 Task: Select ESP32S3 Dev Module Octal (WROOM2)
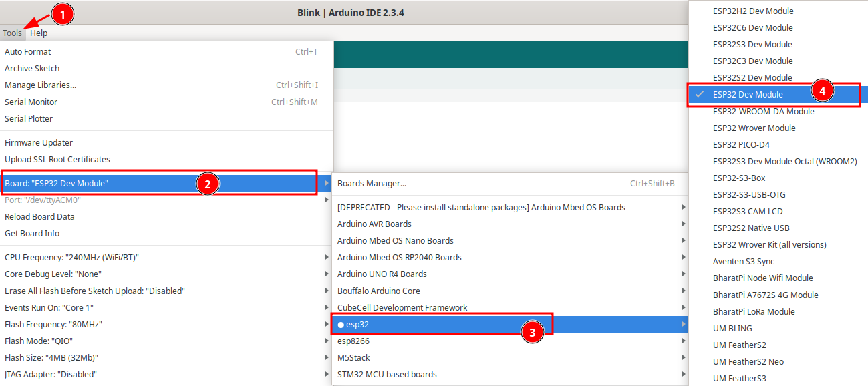(778, 161)
